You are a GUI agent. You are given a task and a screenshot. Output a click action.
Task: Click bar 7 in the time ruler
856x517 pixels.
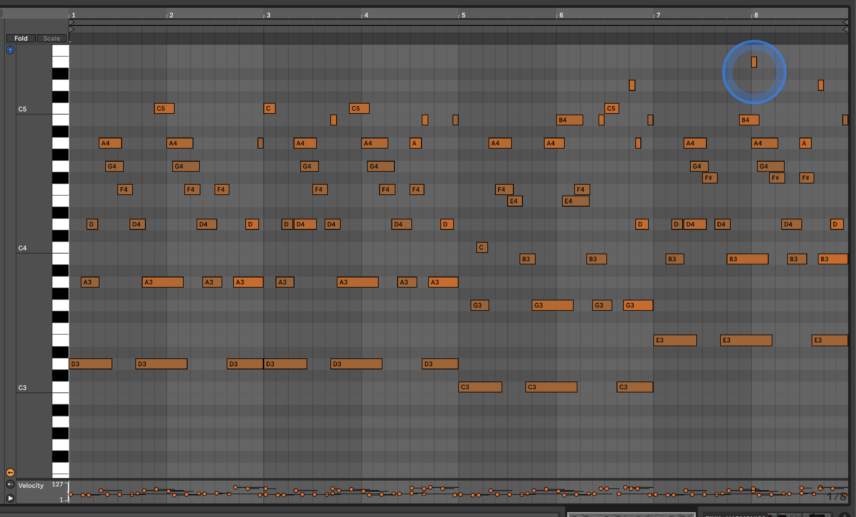tap(658, 15)
